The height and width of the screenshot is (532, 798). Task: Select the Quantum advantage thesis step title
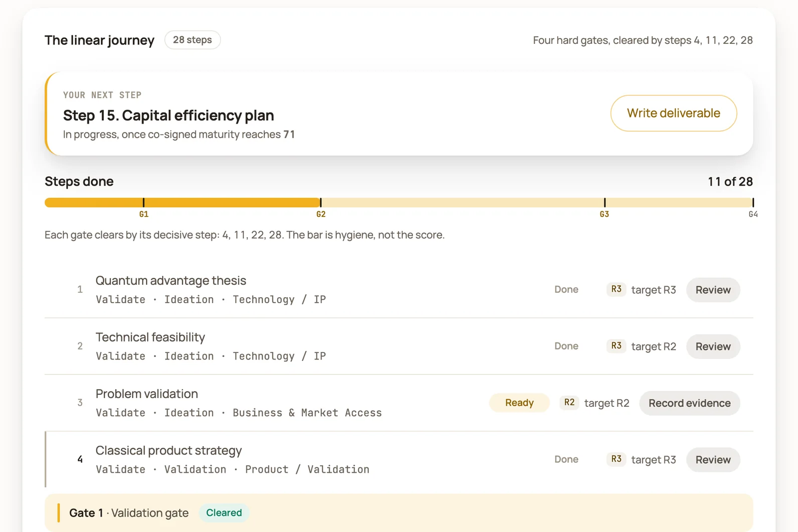click(171, 281)
